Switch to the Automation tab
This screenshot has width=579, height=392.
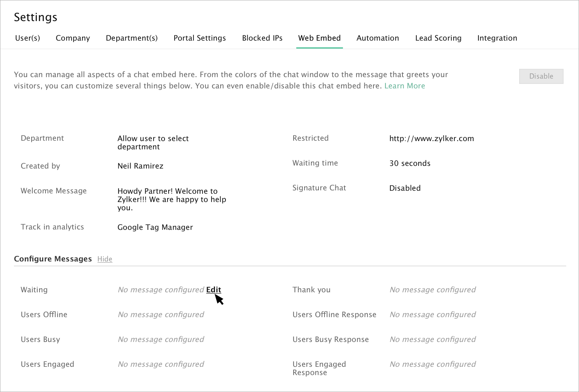(x=378, y=38)
